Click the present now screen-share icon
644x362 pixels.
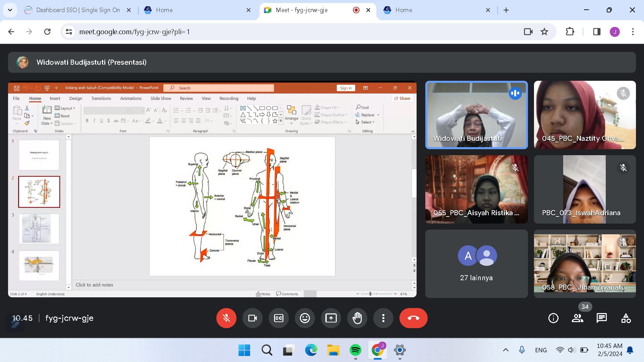tap(331, 318)
